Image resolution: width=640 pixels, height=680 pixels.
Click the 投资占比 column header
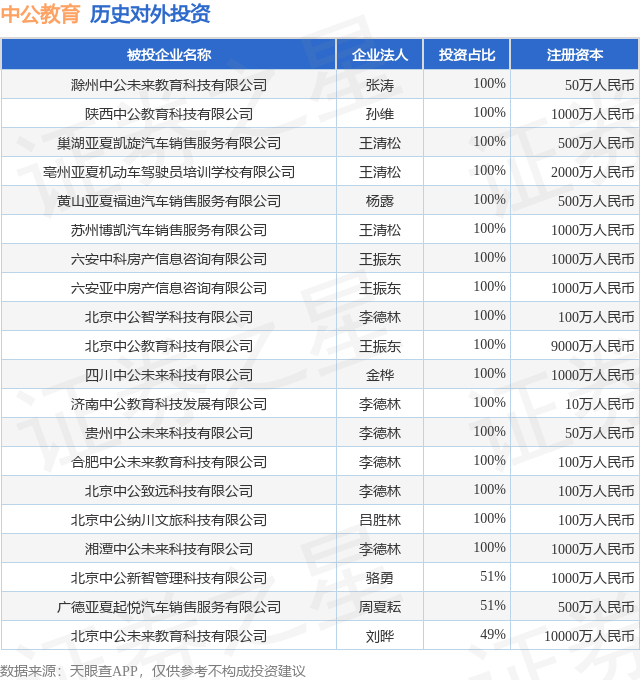467,55
